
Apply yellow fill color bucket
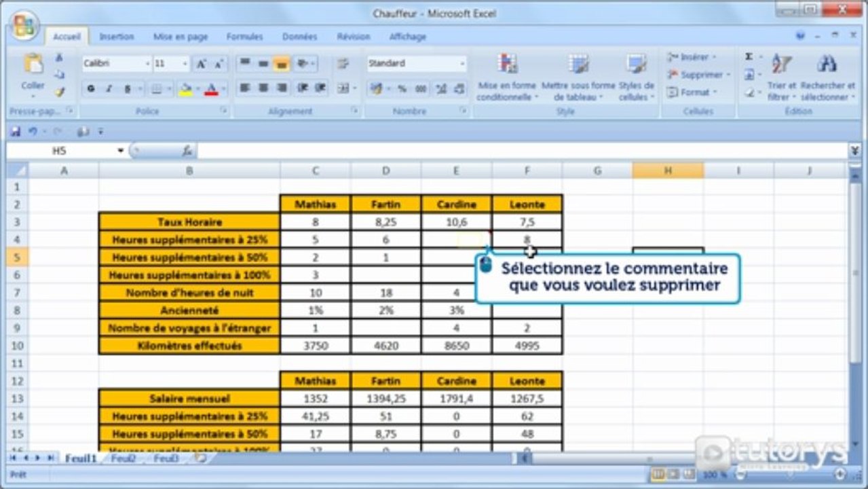(x=185, y=88)
